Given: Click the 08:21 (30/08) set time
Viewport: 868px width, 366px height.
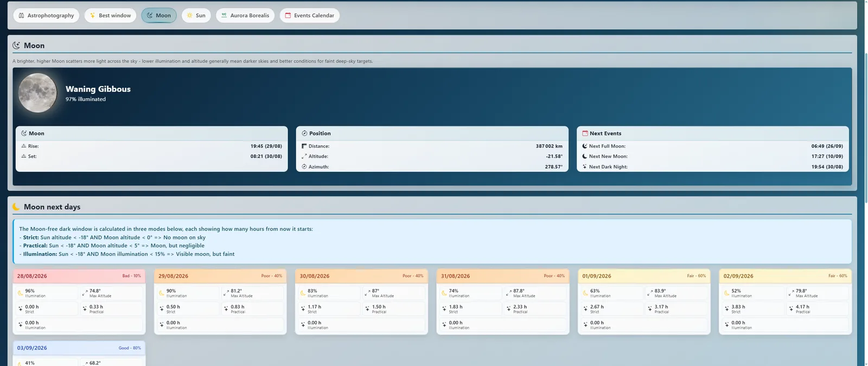Looking at the screenshot, I should 266,156.
